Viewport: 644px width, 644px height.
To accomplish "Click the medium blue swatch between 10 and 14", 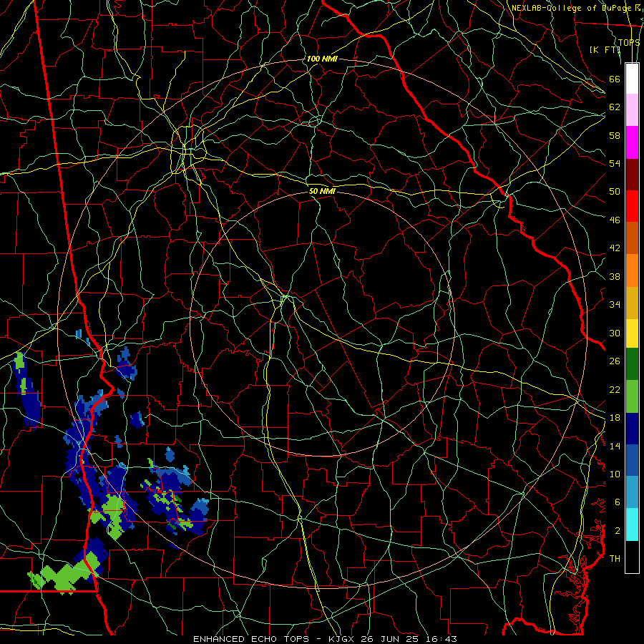I will click(x=632, y=460).
